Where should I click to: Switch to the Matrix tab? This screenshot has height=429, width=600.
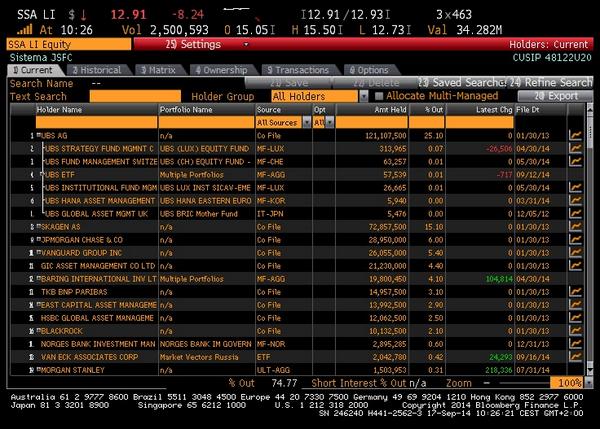click(x=159, y=70)
